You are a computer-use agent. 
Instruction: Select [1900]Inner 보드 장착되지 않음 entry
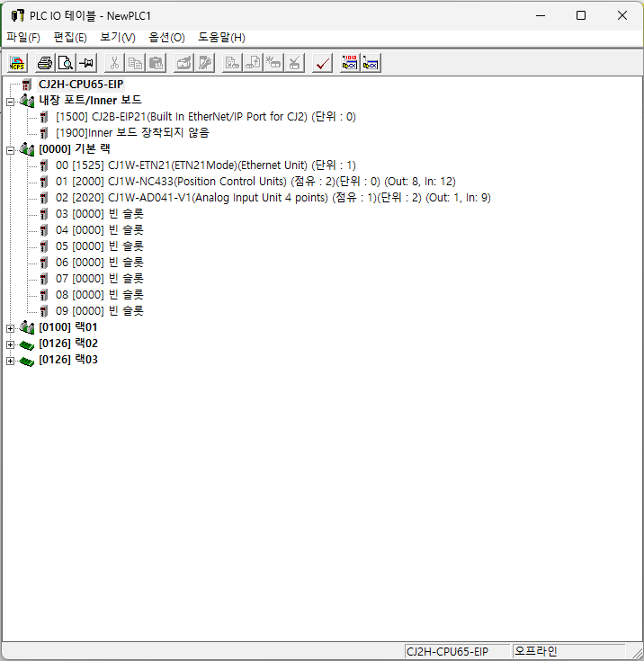(x=132, y=133)
